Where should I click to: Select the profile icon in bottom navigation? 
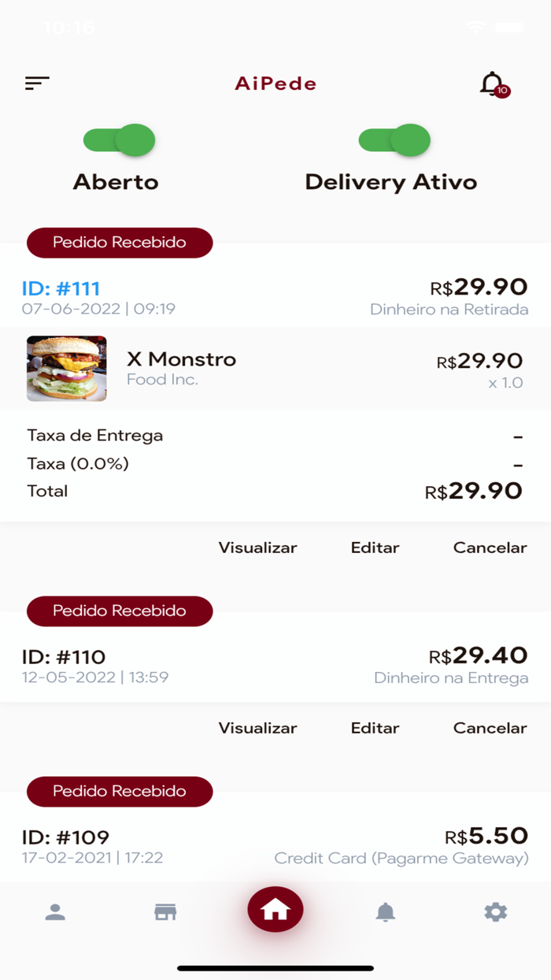[55, 911]
